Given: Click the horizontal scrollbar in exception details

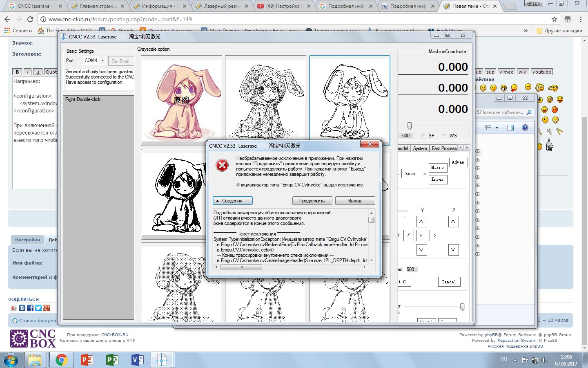Looking at the screenshot, I should coord(241,267).
